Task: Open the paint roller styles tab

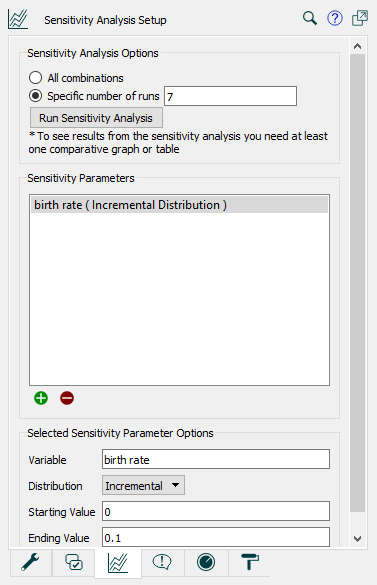Action: 249,562
